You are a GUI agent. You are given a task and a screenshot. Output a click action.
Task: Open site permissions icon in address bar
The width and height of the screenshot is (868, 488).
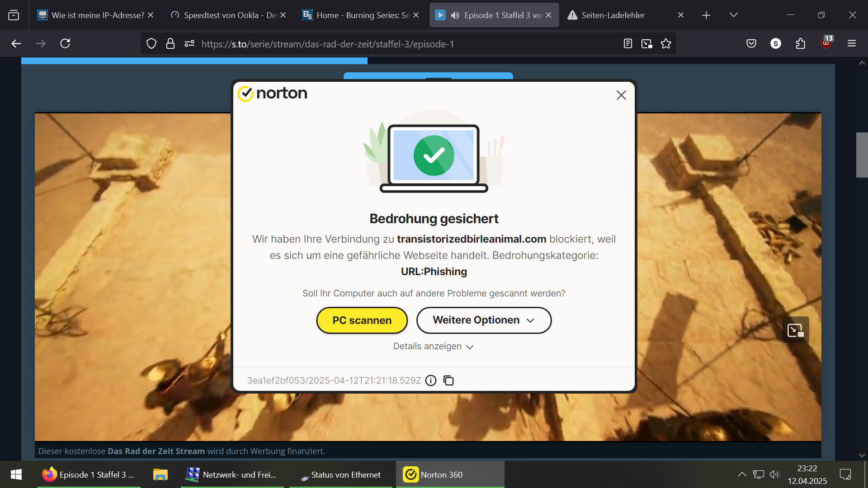point(189,44)
